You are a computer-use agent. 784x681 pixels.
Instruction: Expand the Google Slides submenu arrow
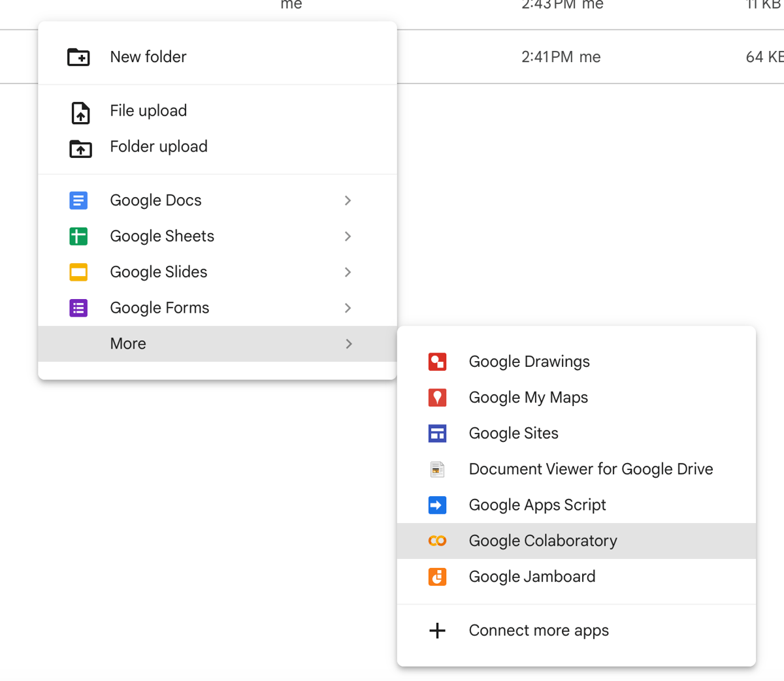348,272
